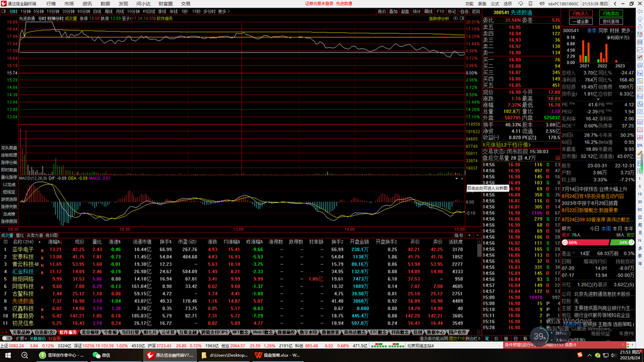This screenshot has width=644, height=362.
Task: Switch to the 日线 chart period
Action: [97, 11]
